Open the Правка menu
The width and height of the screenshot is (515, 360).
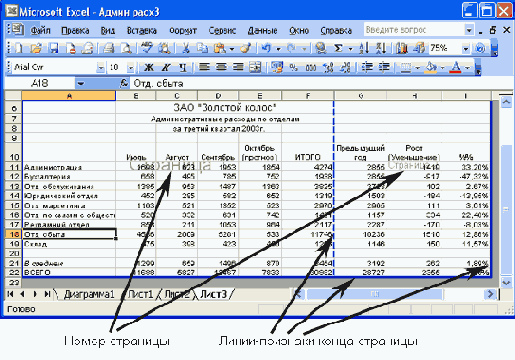[x=75, y=31]
